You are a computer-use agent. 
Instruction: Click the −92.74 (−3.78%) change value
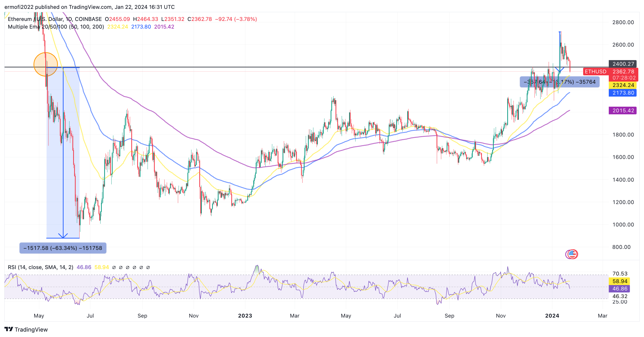point(236,19)
